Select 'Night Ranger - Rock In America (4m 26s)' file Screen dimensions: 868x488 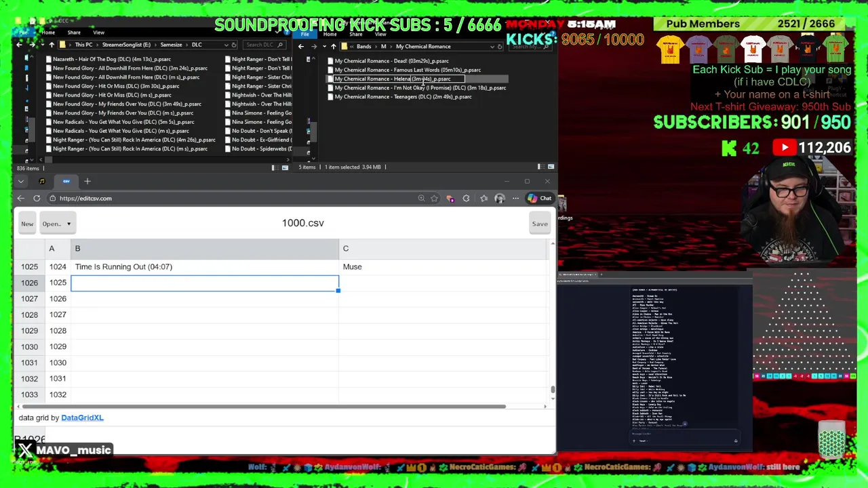point(130,140)
